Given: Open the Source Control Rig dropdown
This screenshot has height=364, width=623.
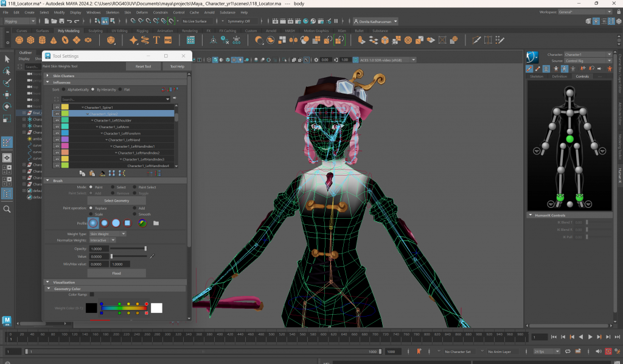Looking at the screenshot, I should 588,61.
